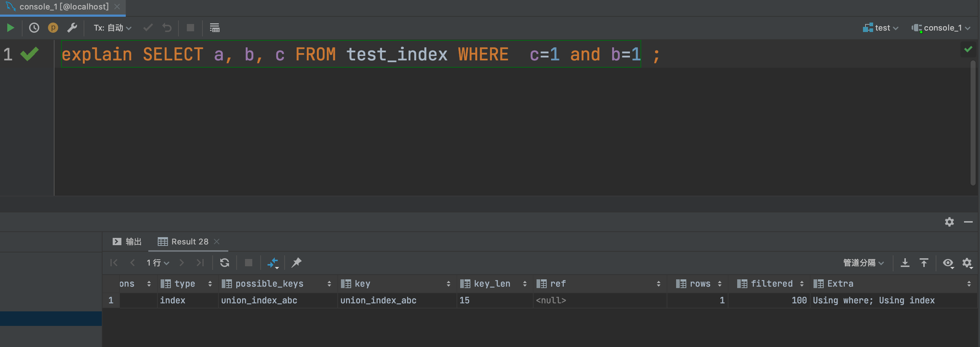The height and width of the screenshot is (347, 980).
Task: Go to previous page of results
Action: (132, 263)
